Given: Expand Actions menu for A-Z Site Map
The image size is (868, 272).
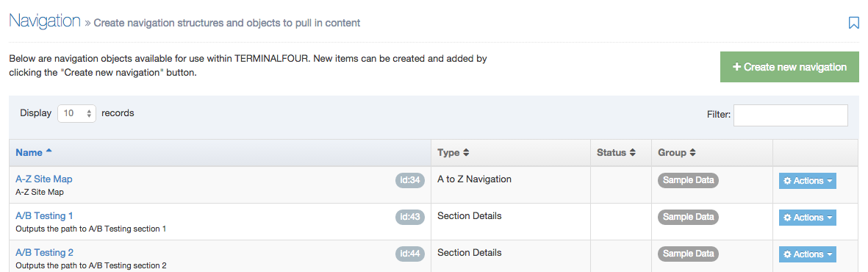Looking at the screenshot, I should [x=808, y=181].
